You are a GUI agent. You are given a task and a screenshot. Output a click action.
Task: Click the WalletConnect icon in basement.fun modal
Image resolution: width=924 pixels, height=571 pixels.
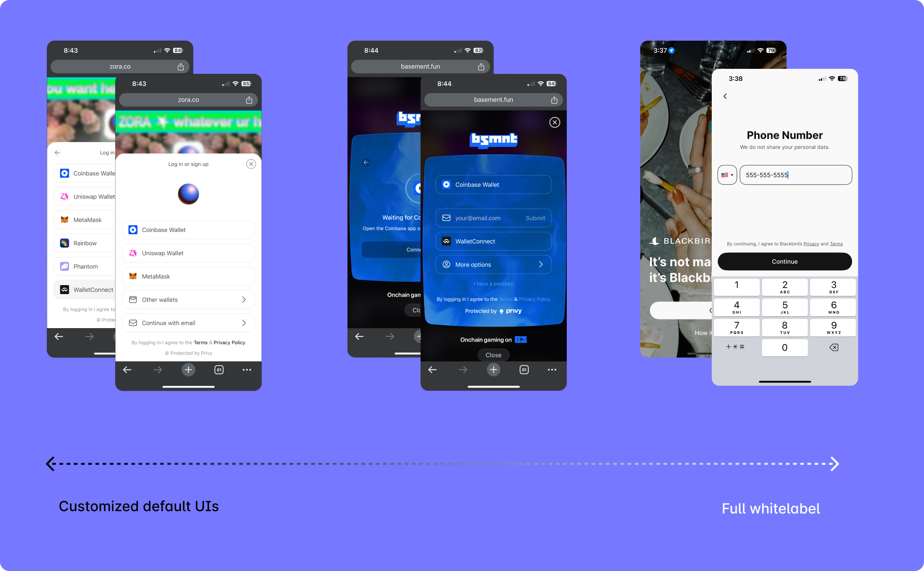446,241
